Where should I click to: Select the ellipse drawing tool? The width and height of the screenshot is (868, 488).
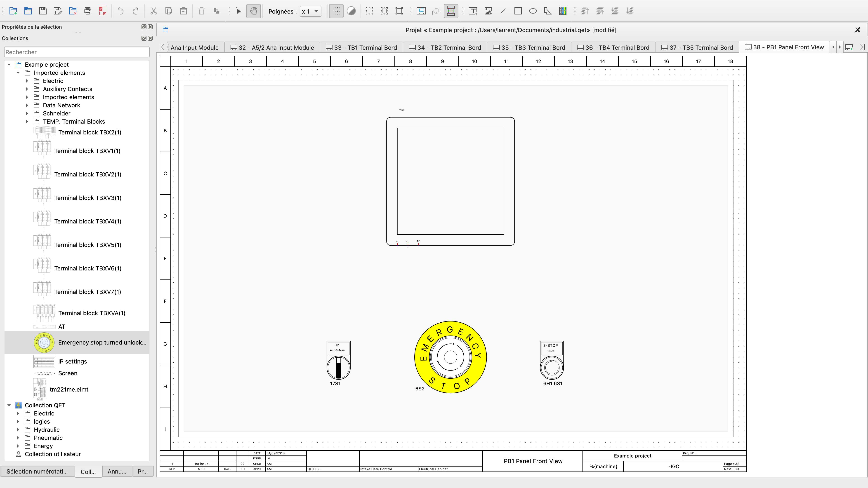point(533,11)
